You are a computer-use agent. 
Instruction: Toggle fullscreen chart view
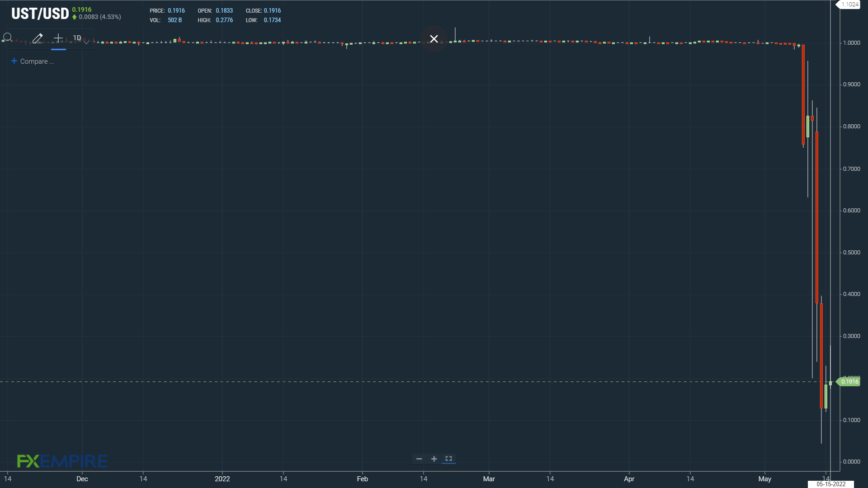click(x=448, y=459)
